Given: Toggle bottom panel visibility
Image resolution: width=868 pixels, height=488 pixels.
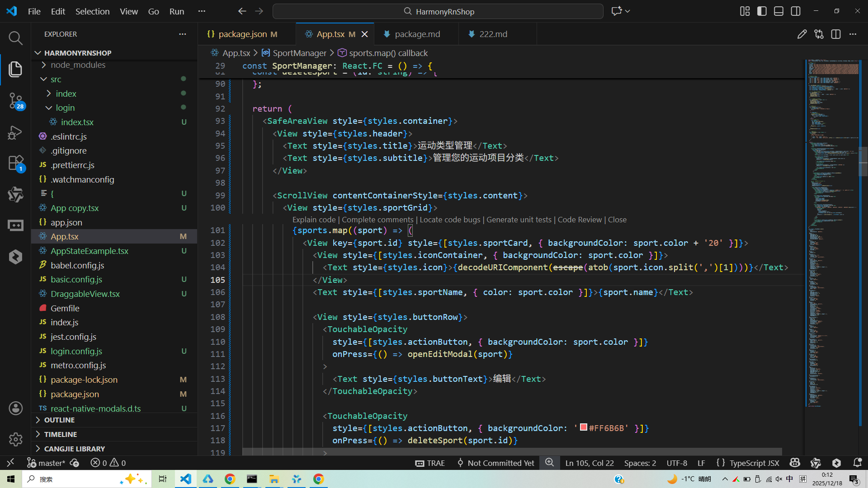Looking at the screenshot, I should pyautogui.click(x=778, y=11).
